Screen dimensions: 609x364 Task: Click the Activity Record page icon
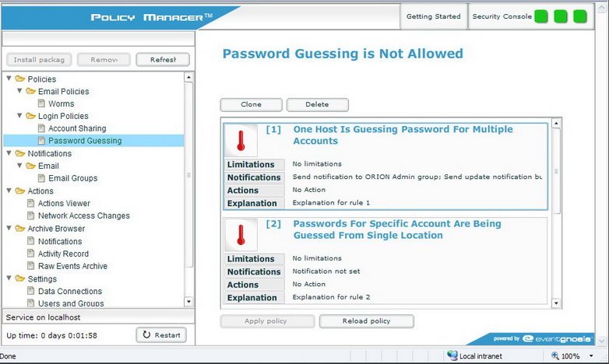point(30,254)
